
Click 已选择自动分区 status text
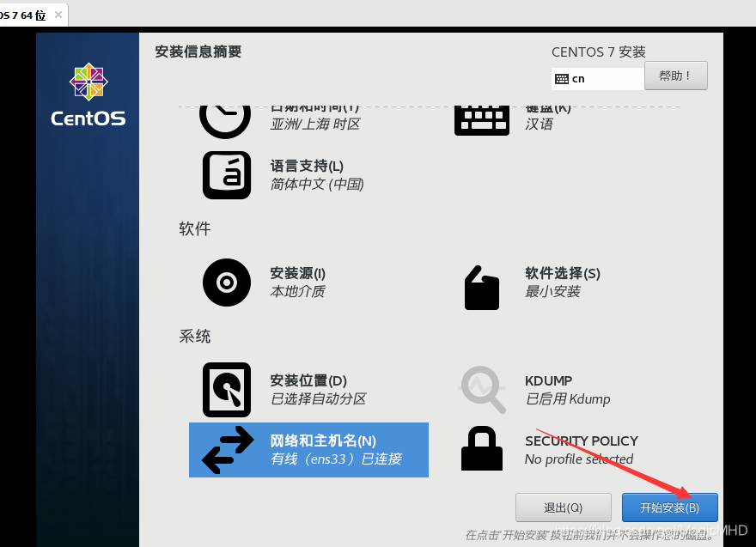318,399
